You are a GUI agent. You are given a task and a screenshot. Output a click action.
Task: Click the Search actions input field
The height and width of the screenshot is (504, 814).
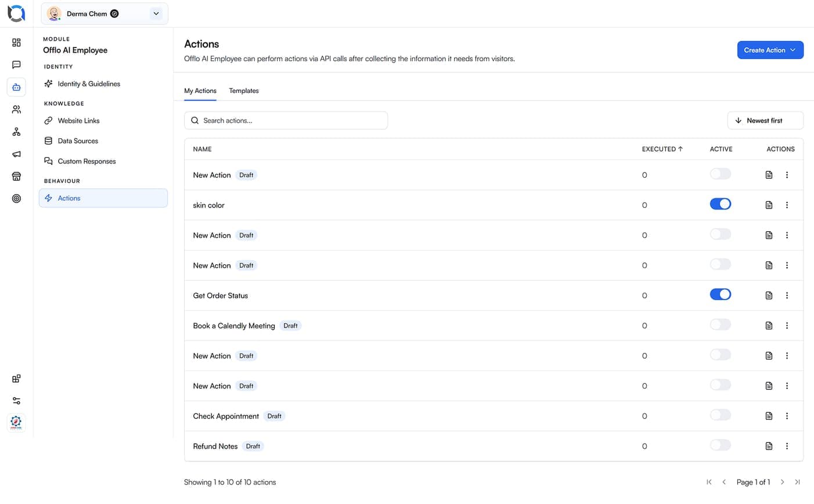click(x=286, y=120)
